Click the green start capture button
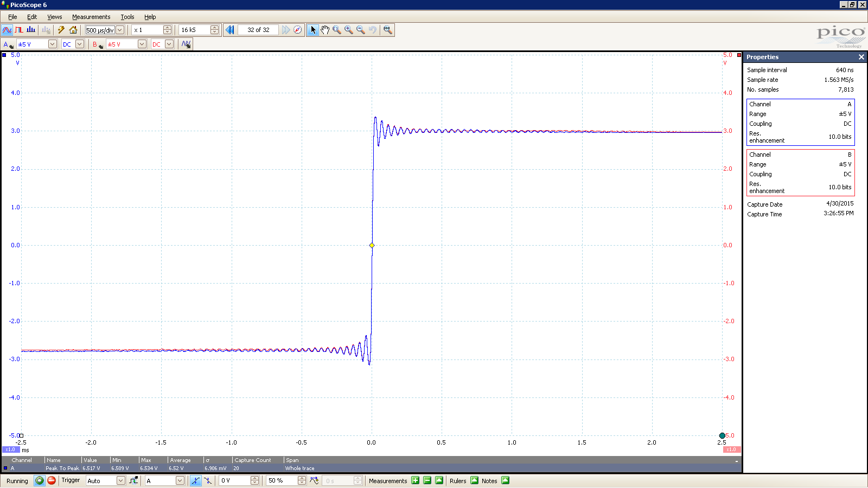The height and width of the screenshot is (488, 868). (39, 480)
